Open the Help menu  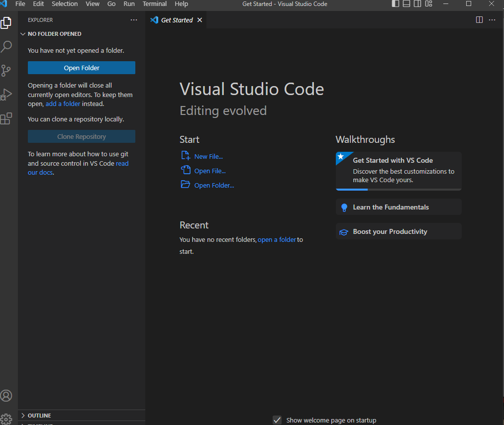tap(181, 4)
